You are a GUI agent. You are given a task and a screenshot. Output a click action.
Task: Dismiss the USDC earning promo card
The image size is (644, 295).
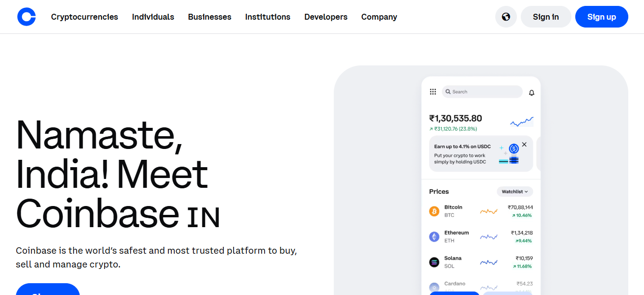pyautogui.click(x=524, y=144)
